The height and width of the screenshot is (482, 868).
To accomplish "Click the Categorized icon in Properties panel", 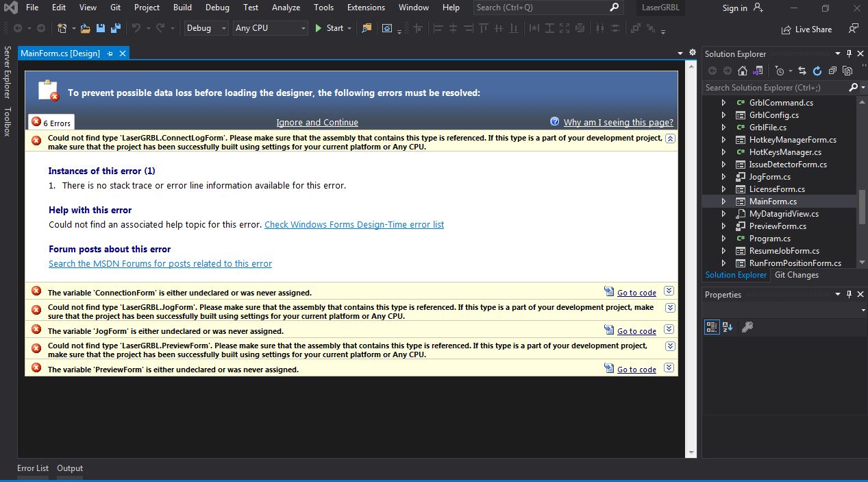I will click(712, 327).
